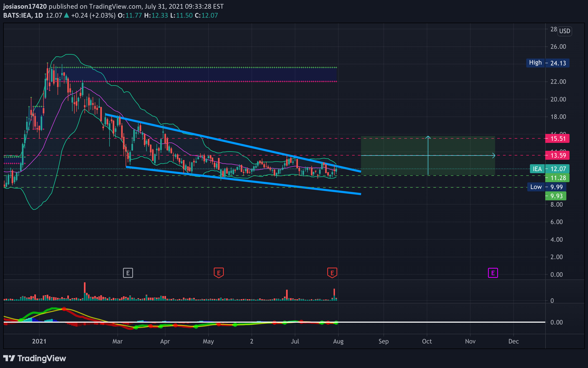Click the Aug label on time axis
This screenshot has width=588, height=368.
point(338,341)
